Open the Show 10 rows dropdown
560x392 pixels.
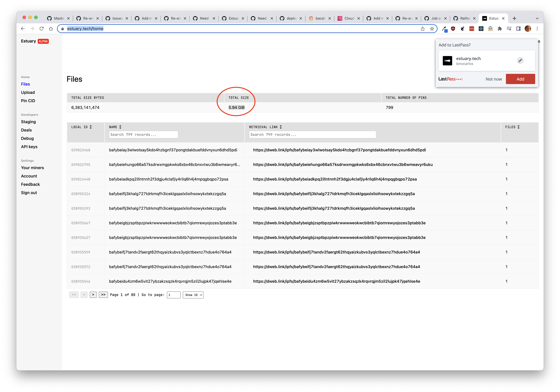coord(193,295)
